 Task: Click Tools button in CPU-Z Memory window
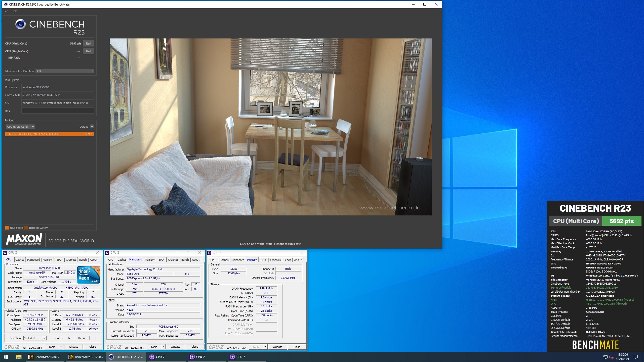pos(256,347)
